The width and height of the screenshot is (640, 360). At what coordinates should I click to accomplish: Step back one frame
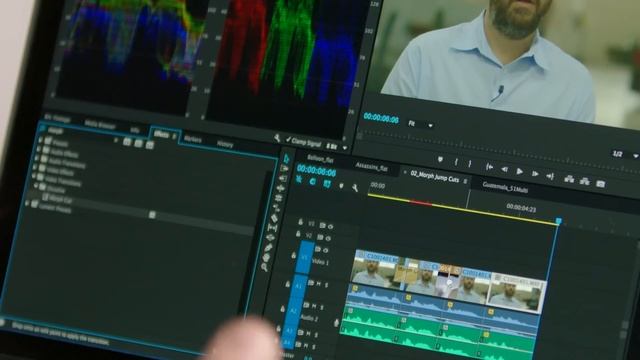pyautogui.click(x=504, y=169)
